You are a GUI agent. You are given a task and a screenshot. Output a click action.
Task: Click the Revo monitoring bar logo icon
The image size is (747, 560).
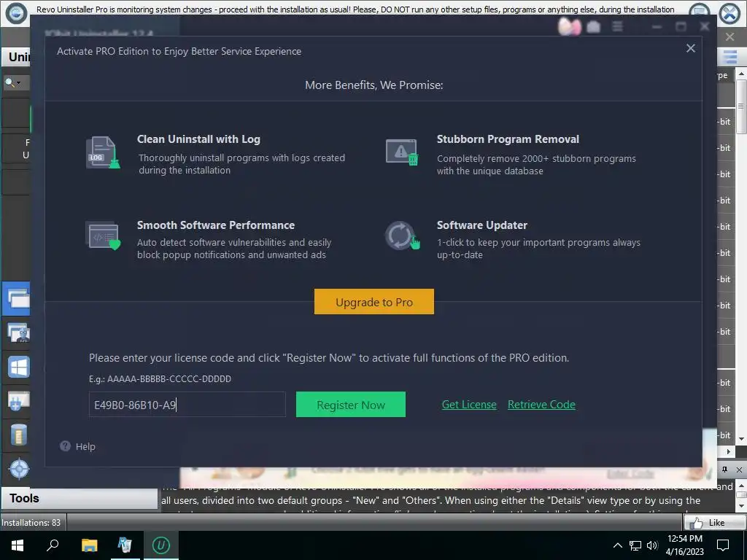(16, 13)
